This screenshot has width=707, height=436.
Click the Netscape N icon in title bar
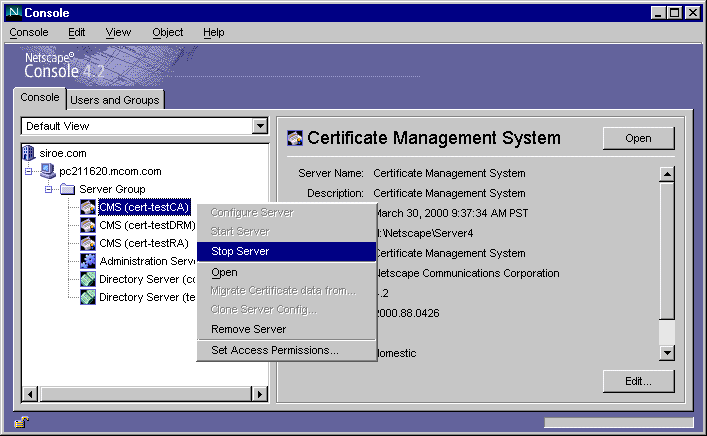[x=14, y=12]
